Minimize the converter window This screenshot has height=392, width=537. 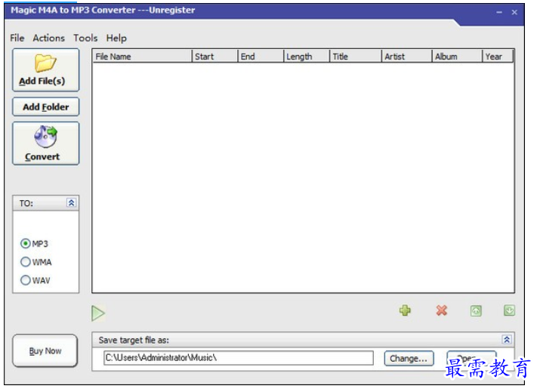[x=499, y=12]
